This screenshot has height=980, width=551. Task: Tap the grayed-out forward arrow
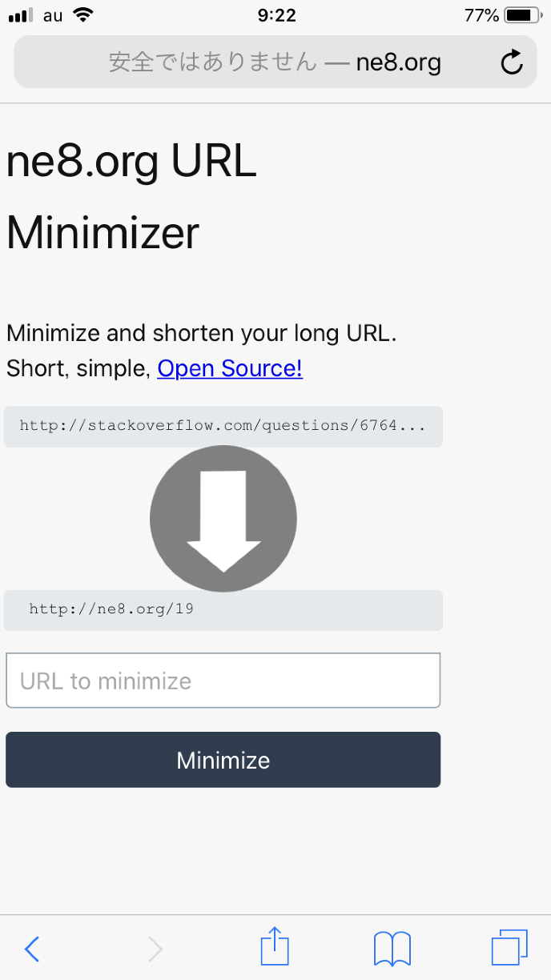click(x=155, y=950)
